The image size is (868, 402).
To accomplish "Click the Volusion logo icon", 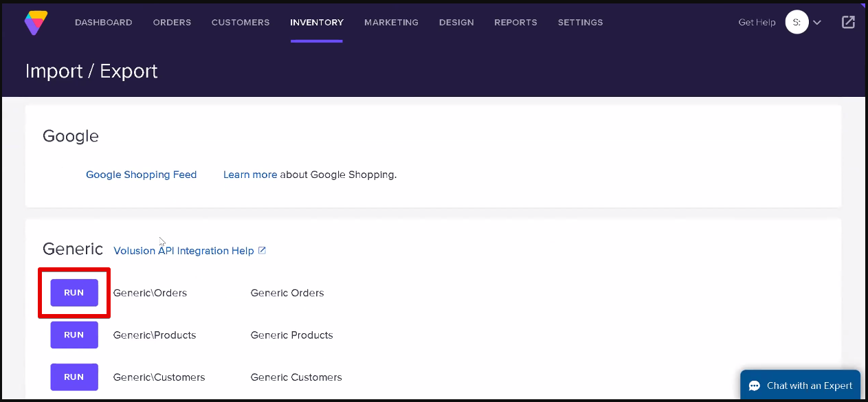I will coord(36,22).
